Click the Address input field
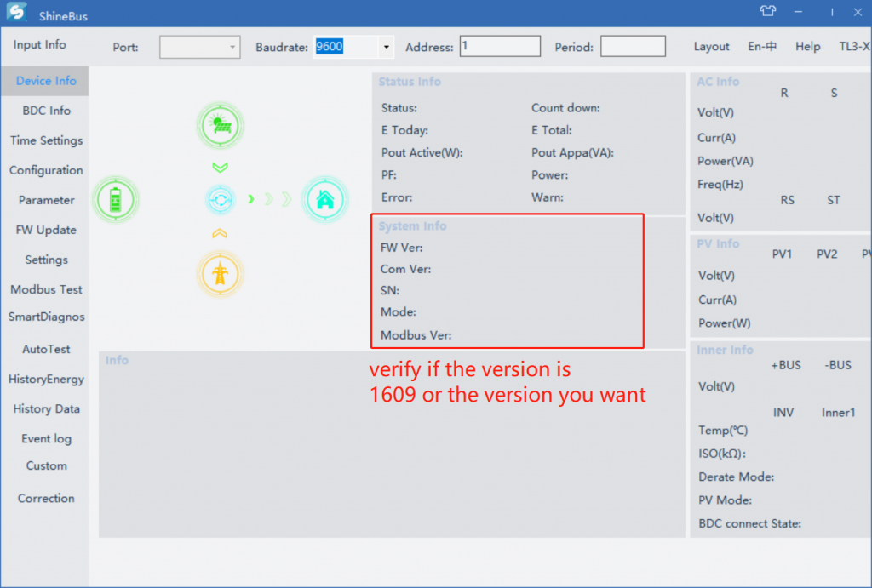The image size is (872, 588). pos(500,46)
